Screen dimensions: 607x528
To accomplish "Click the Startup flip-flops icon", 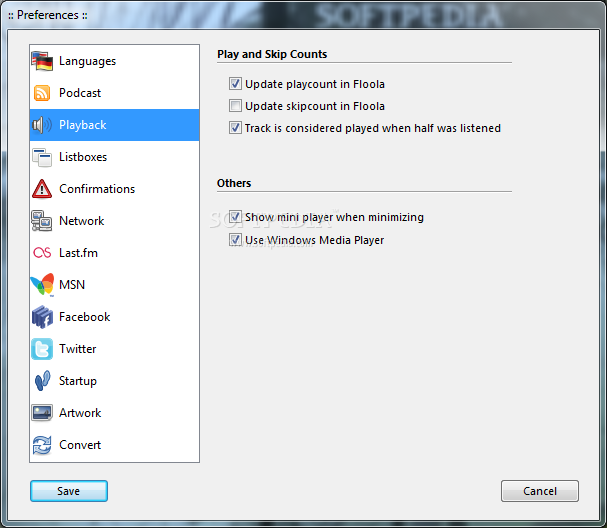I will click(42, 381).
